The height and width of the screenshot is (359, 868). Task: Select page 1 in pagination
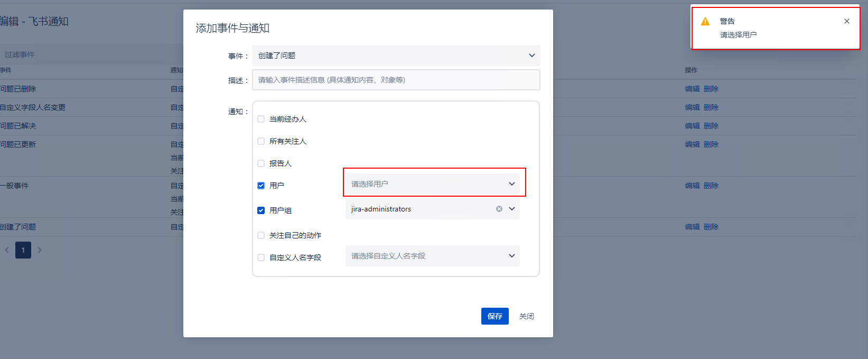coord(23,250)
